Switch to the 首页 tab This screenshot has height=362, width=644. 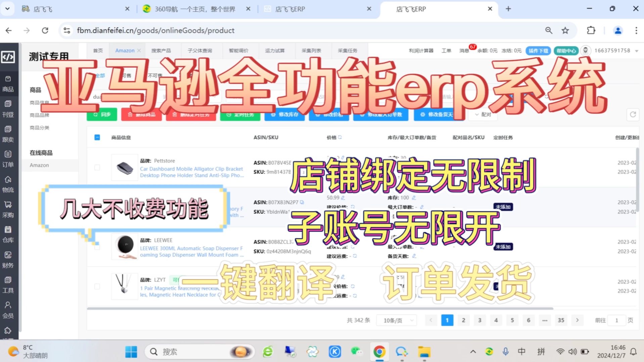coord(98,50)
